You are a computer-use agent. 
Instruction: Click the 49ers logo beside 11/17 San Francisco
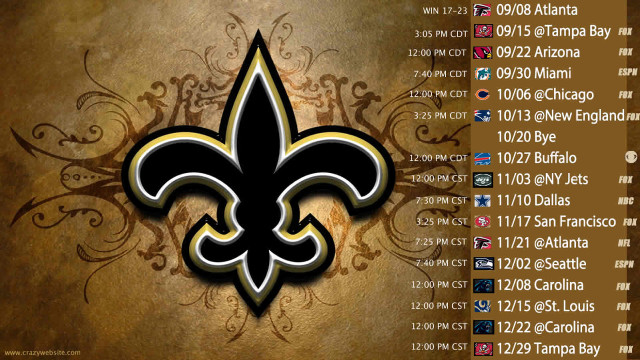tap(482, 222)
